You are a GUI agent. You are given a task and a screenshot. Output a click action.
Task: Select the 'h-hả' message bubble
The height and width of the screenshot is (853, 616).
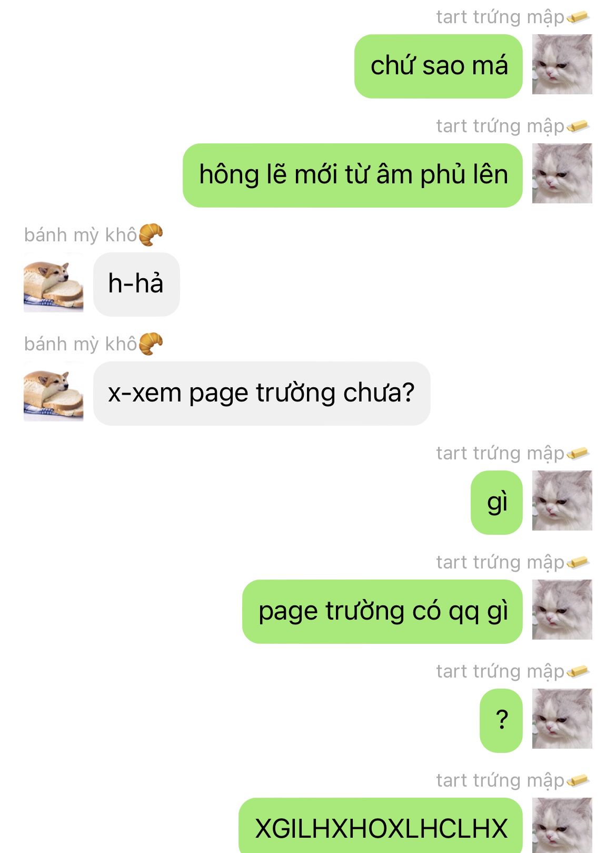tap(136, 285)
